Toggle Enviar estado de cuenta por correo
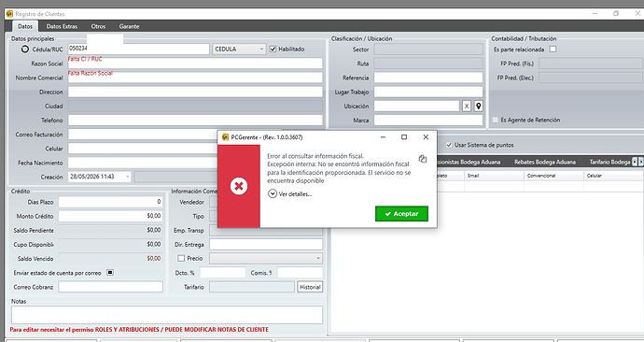The image size is (644, 342). tap(110, 273)
